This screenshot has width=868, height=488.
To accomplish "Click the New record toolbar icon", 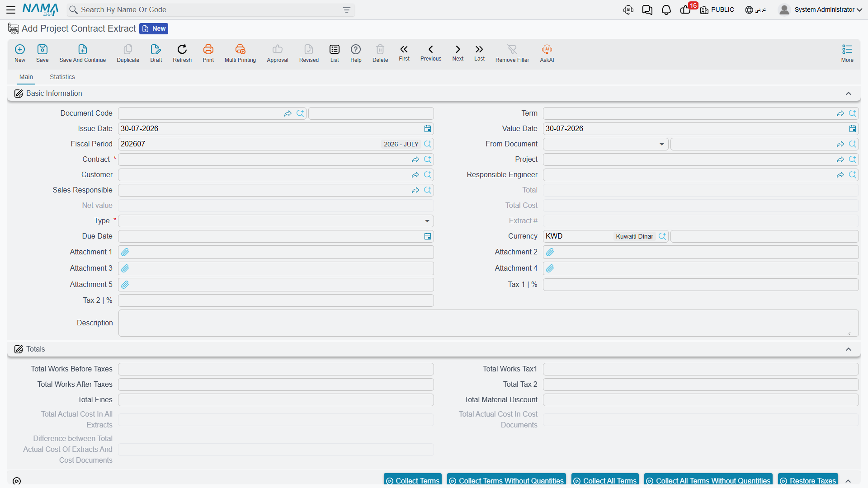I will [20, 53].
